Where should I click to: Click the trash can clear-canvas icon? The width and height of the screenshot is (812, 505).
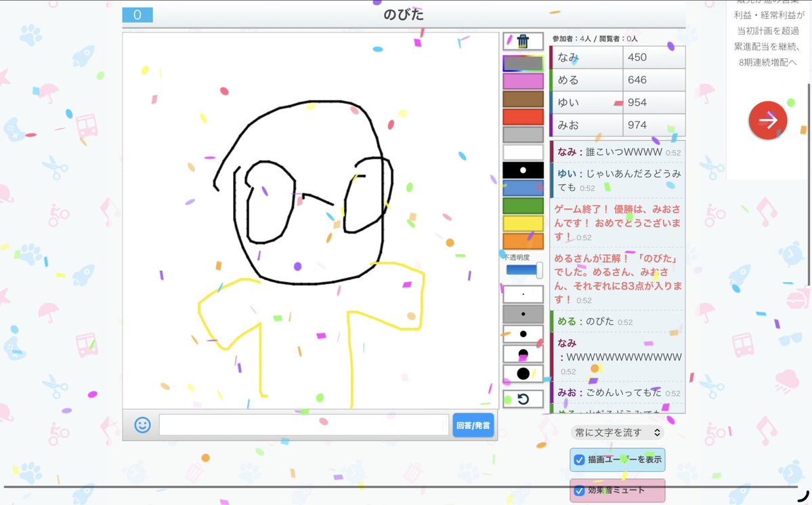tap(523, 41)
